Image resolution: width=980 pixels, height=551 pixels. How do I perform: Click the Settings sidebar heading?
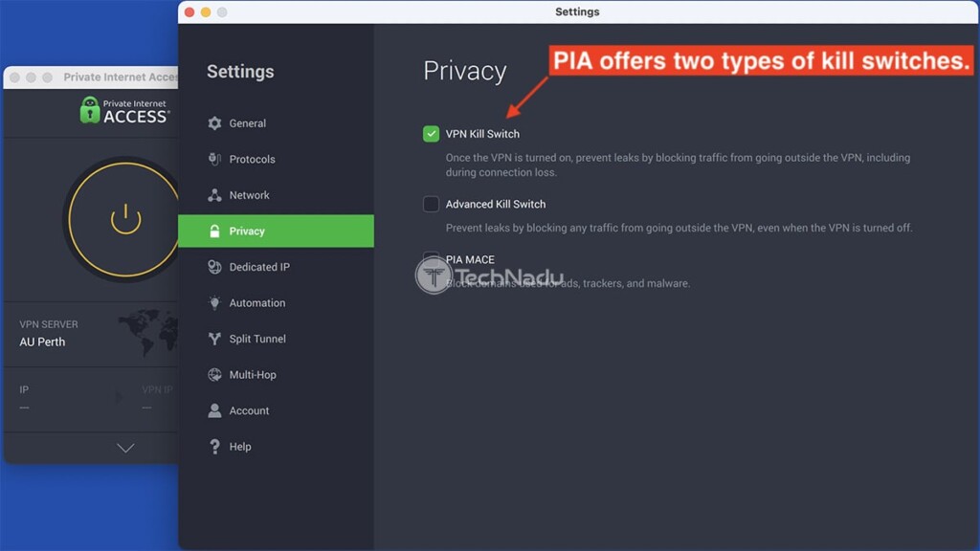point(240,71)
